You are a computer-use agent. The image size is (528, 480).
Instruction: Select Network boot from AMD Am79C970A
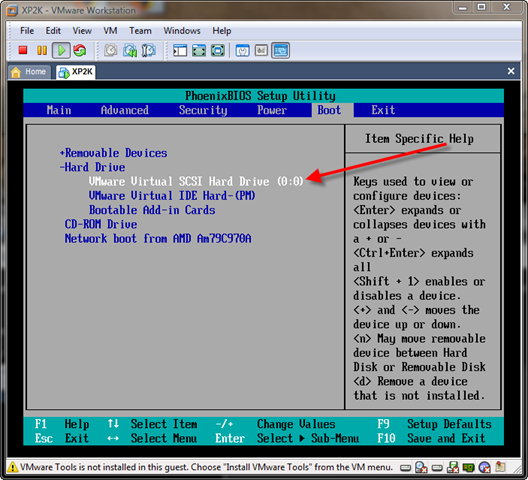(158, 238)
